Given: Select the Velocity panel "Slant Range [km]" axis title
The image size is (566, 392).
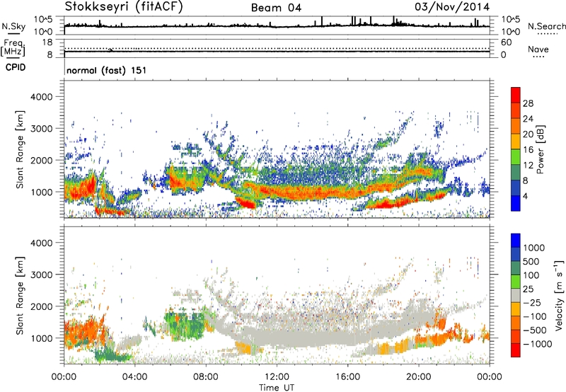Looking at the screenshot, I should [21, 296].
